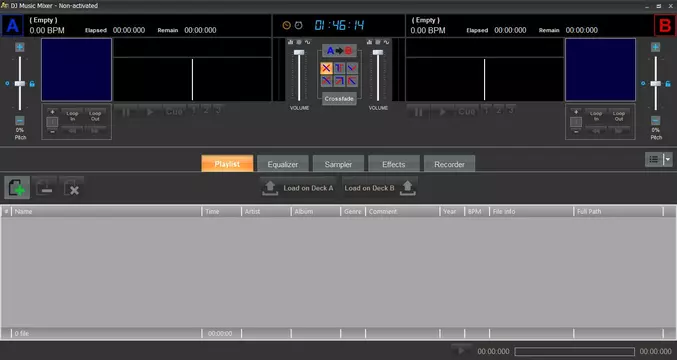Click Load on Deck B button
Screen dimensions: 677x360
[380, 188]
